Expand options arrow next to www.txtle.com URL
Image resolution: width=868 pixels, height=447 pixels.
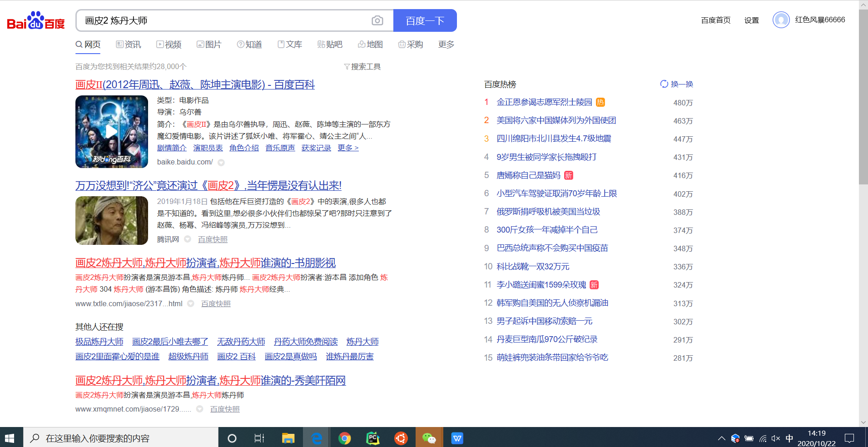coord(191,303)
